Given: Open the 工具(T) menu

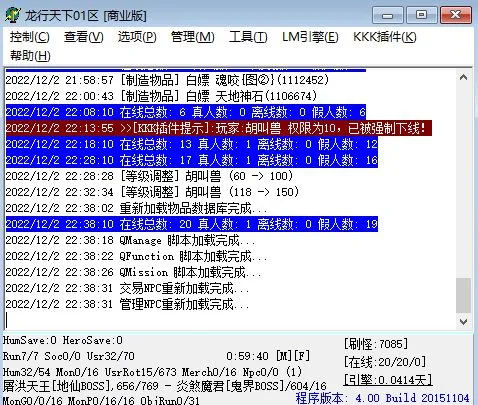Looking at the screenshot, I should click(248, 37).
